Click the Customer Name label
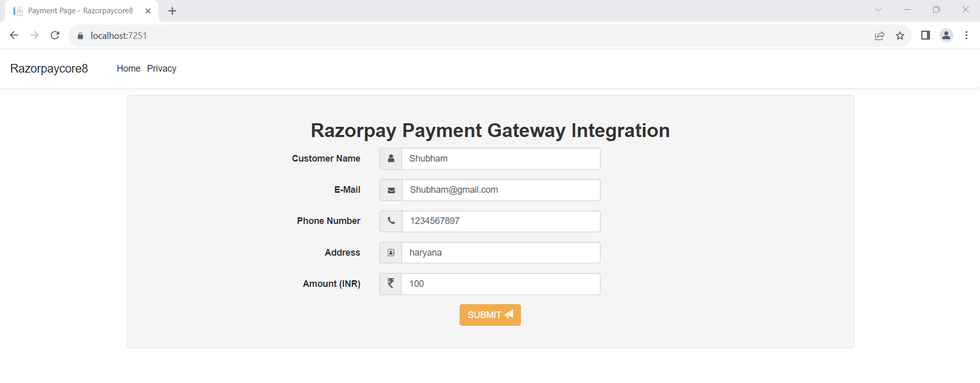The width and height of the screenshot is (980, 383). coord(326,159)
